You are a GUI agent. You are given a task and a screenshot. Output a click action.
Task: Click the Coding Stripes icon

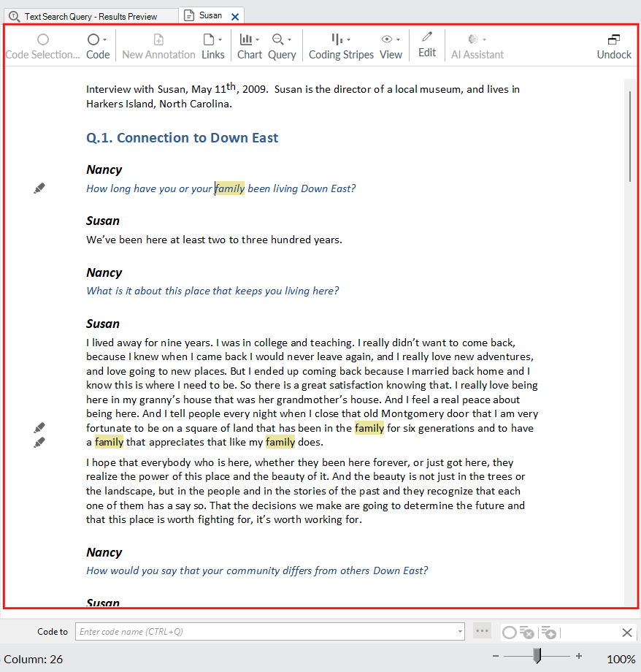pos(337,39)
